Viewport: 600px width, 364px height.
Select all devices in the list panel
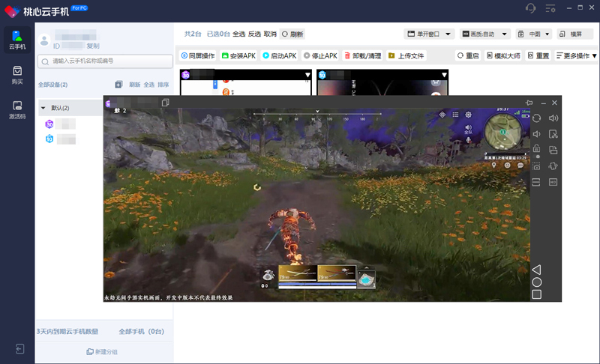pos(148,85)
